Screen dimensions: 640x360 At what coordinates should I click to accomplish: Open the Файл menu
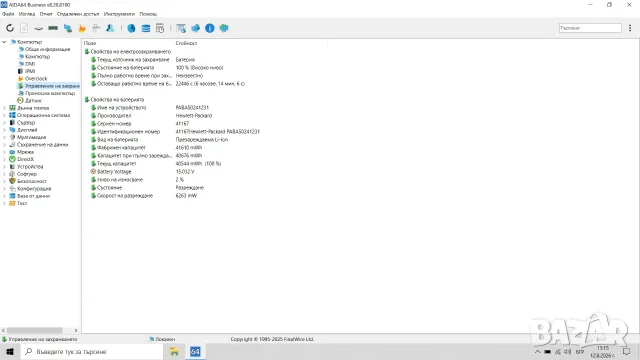8,14
